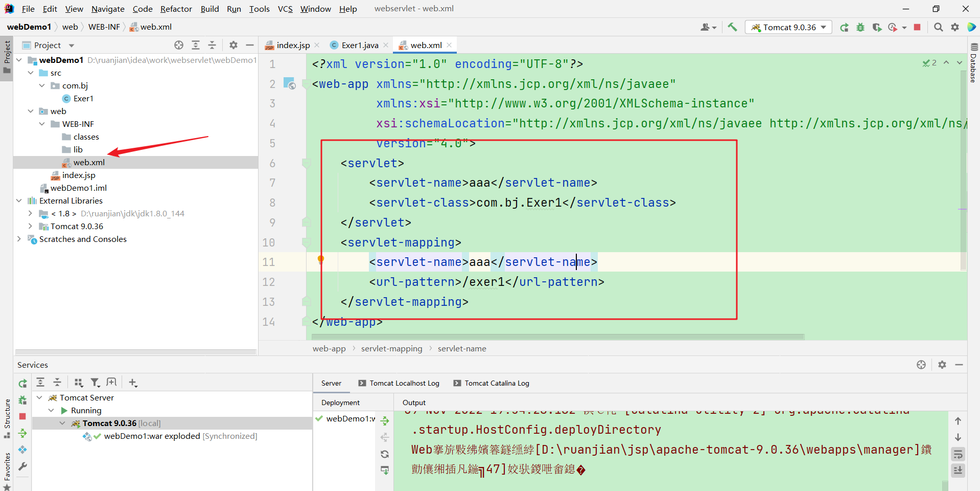Click Group By icon in Services toolbar
The height and width of the screenshot is (491, 980).
[x=78, y=382]
